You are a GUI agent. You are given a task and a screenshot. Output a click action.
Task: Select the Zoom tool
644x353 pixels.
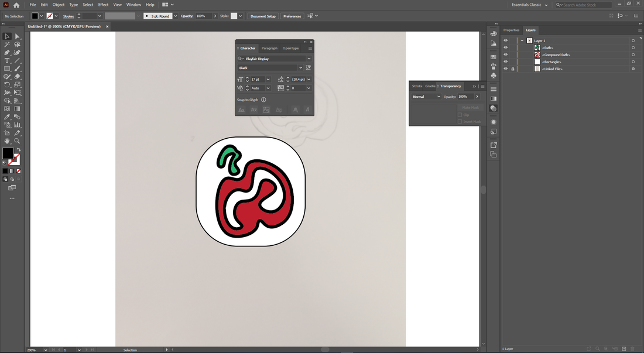coord(17,140)
